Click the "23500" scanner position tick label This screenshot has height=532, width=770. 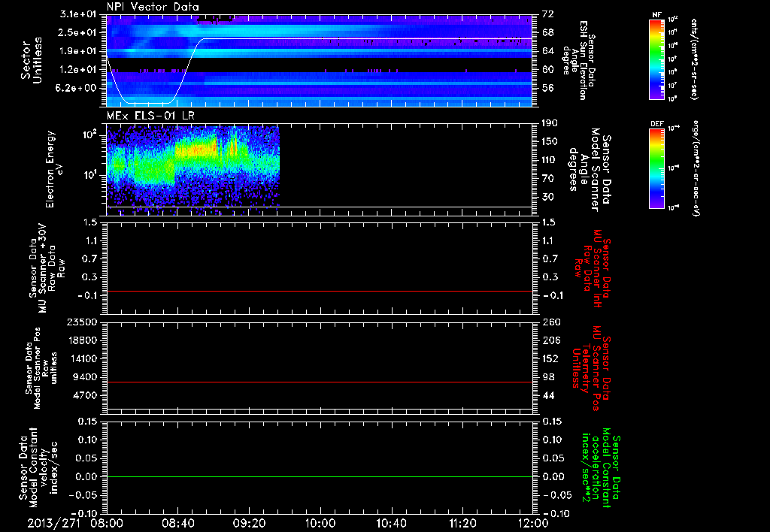click(x=81, y=322)
